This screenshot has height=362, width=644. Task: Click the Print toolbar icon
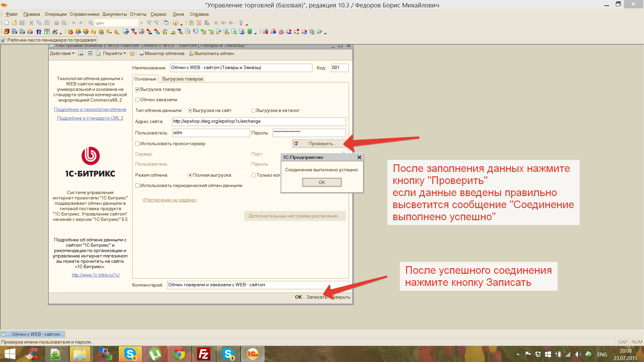pos(56,23)
